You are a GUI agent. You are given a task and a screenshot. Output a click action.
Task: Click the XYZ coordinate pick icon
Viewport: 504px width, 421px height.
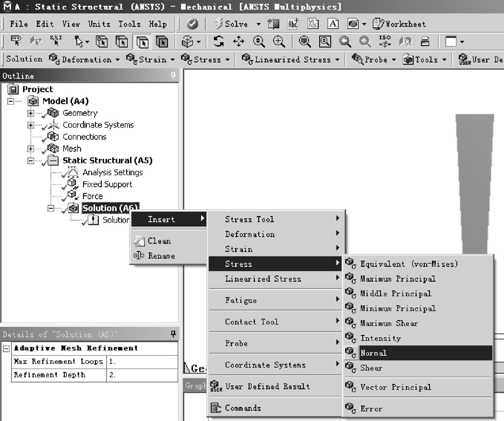click(x=56, y=41)
